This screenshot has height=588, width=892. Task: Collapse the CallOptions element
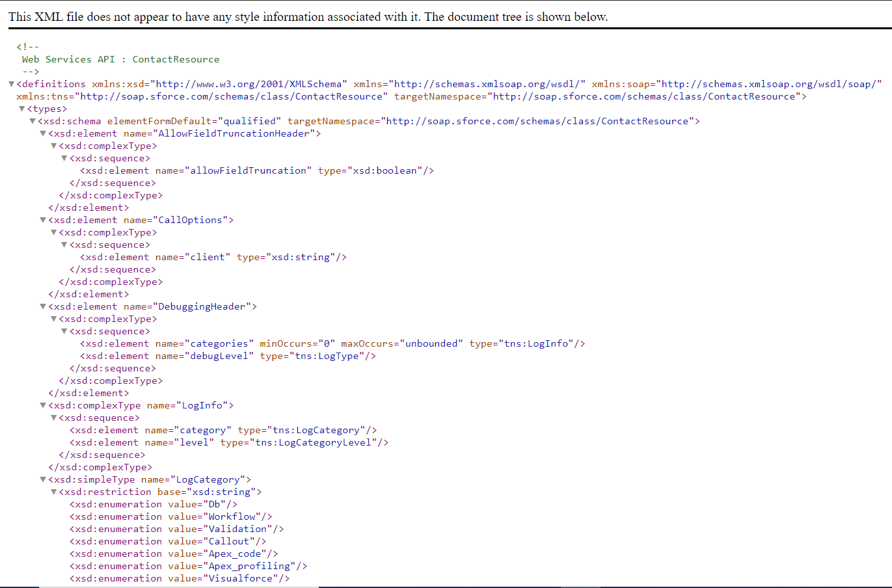[42, 219]
